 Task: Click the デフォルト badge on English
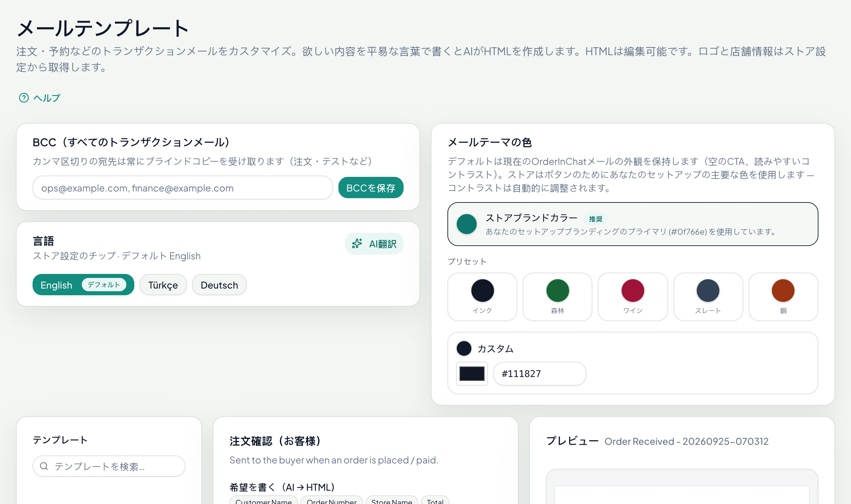click(104, 285)
